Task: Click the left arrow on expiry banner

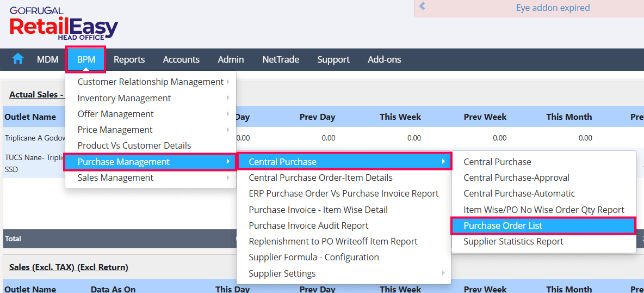Action: click(x=422, y=7)
